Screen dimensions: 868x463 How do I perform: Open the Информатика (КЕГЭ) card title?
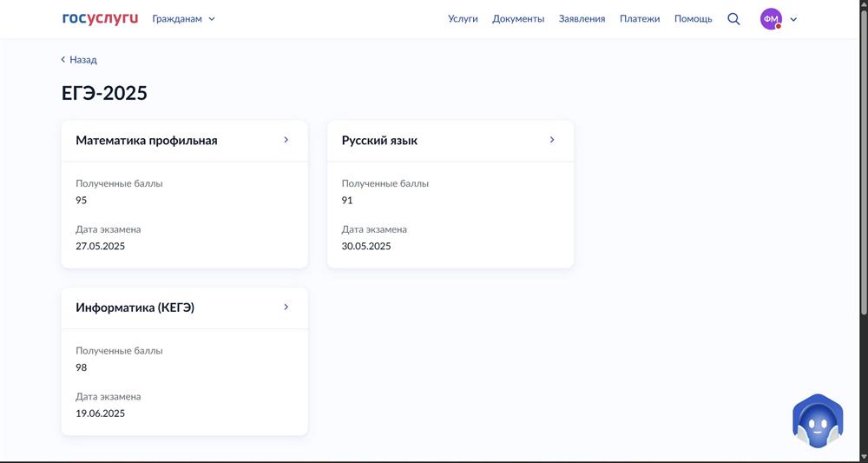pyautogui.click(x=135, y=308)
